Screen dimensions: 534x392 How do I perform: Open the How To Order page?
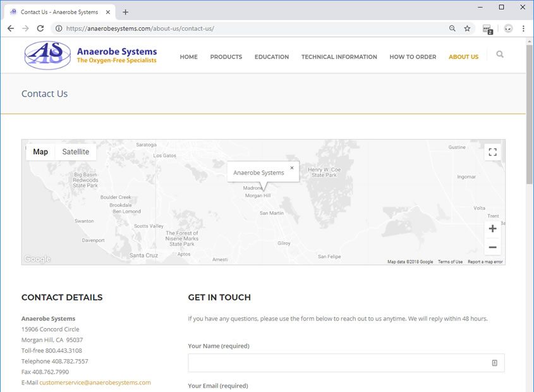(413, 57)
